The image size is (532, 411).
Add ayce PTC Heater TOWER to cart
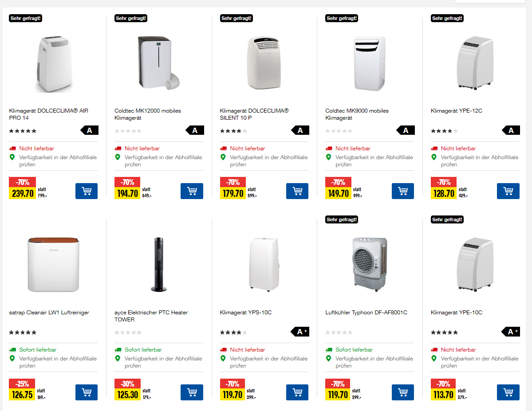[192, 392]
